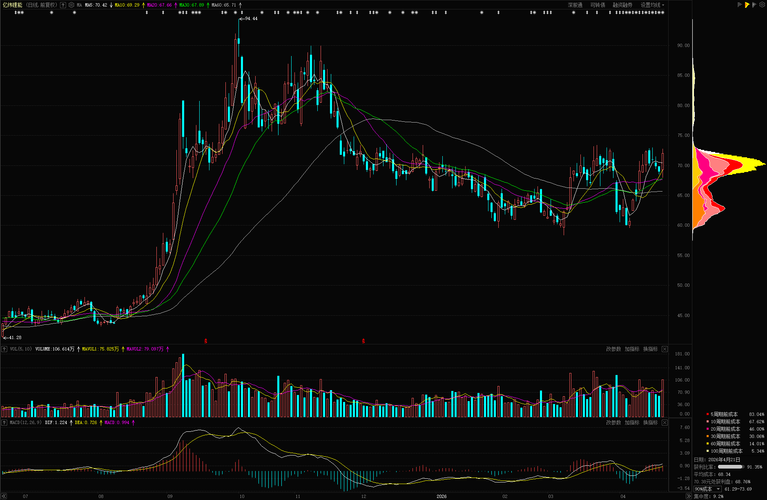
Task: Open the gear settings icon next to MA label
Action: click(x=71, y=5)
